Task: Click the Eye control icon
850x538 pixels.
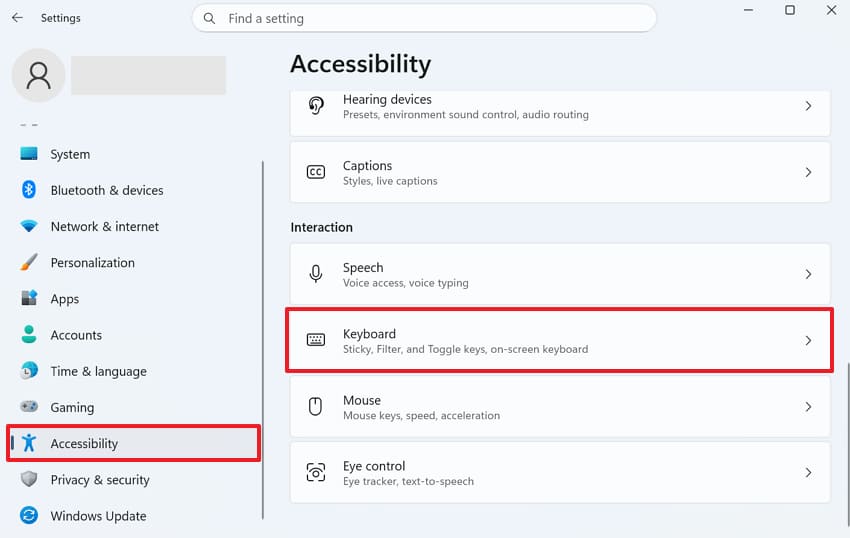Action: point(316,472)
